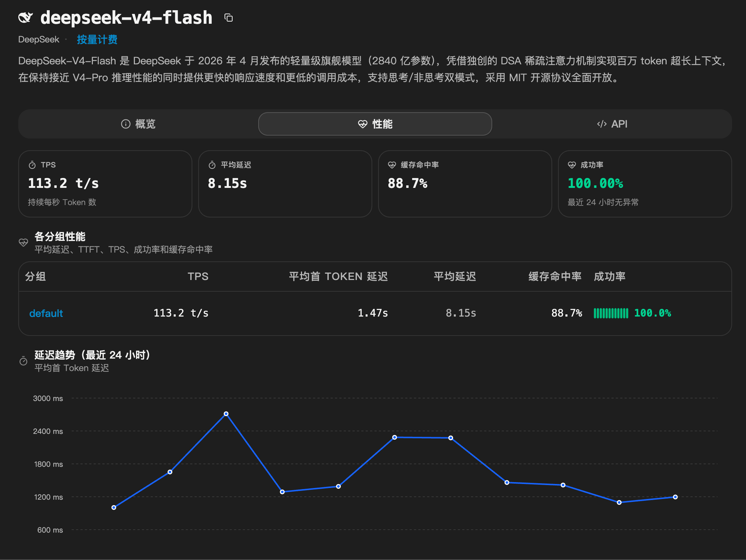This screenshot has width=746, height=560.
Task: Open the API tab
Action: [x=612, y=124]
